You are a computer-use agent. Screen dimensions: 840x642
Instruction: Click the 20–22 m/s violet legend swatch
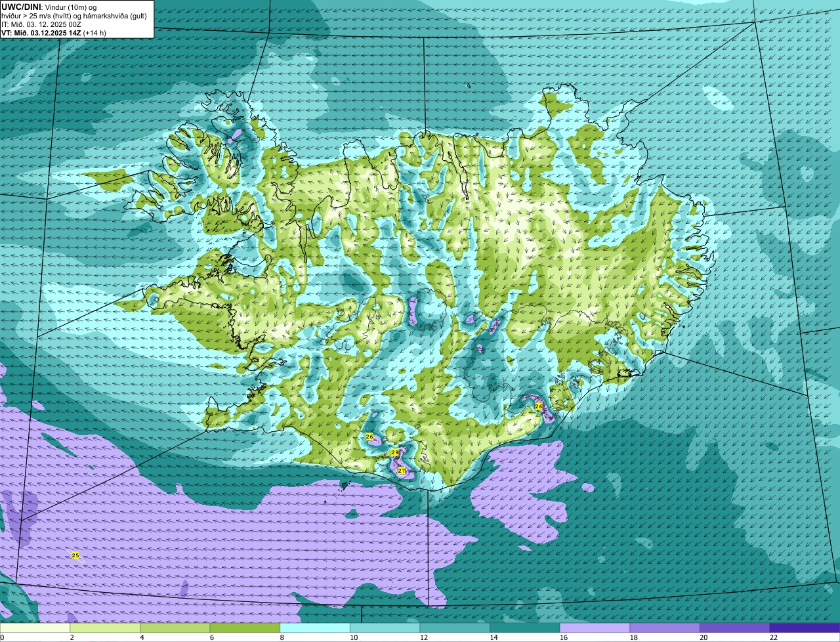pyautogui.click(x=735, y=628)
